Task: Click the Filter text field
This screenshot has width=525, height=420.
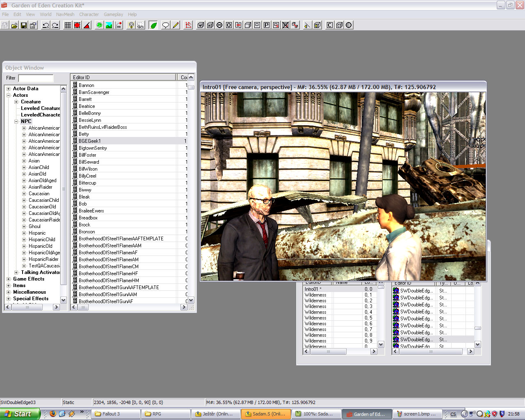Action: [36, 78]
